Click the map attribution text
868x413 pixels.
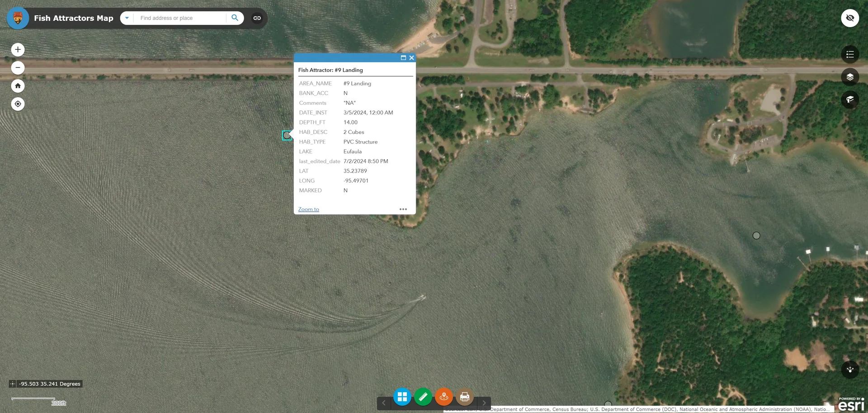click(x=638, y=409)
